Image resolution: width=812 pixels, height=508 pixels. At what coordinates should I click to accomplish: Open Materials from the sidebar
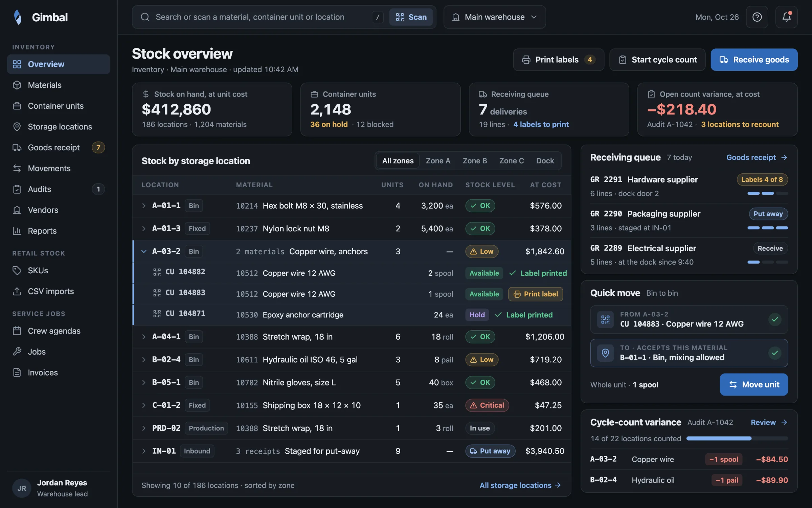pyautogui.click(x=59, y=85)
